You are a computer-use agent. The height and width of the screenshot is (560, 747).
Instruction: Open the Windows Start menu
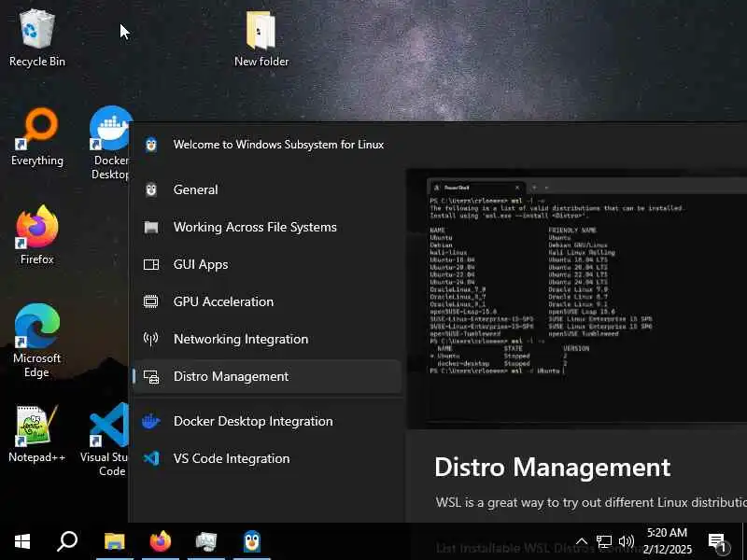click(x=21, y=541)
